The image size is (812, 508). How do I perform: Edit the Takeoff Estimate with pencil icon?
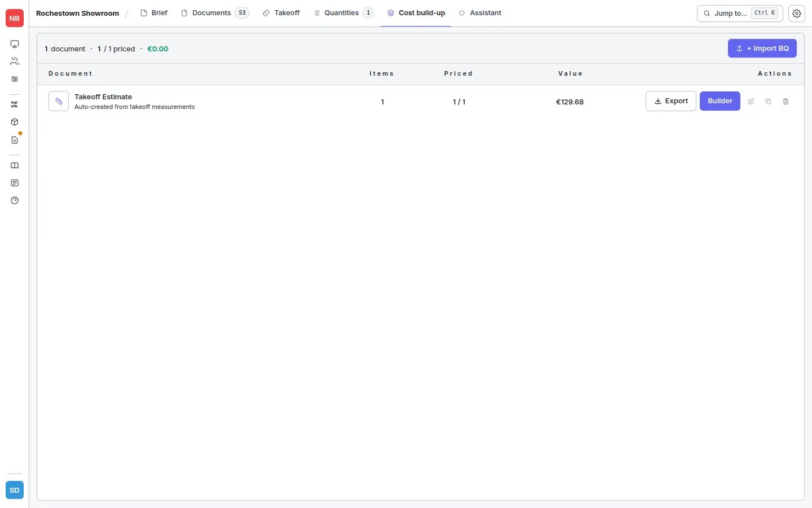coord(751,102)
